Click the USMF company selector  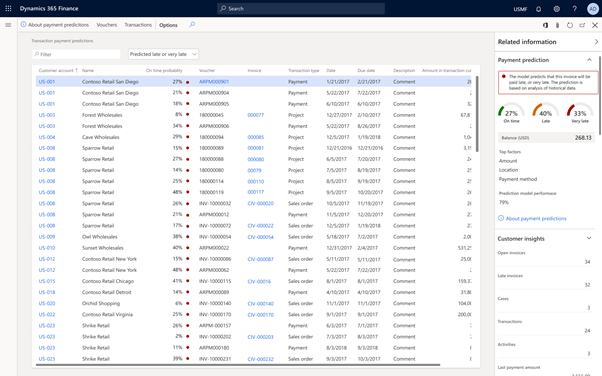(520, 9)
